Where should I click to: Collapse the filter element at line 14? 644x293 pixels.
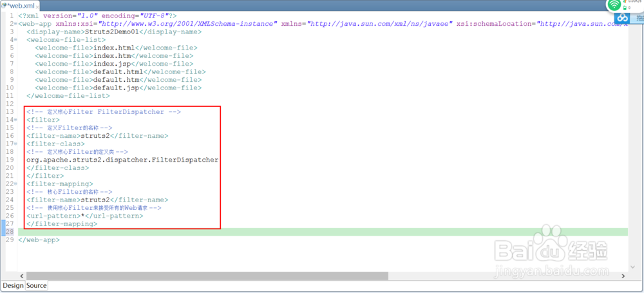click(15, 120)
